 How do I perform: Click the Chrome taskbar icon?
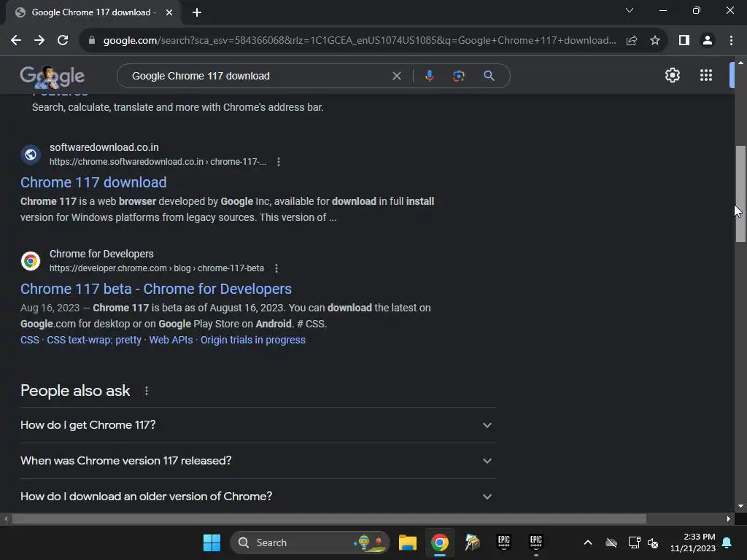439,542
